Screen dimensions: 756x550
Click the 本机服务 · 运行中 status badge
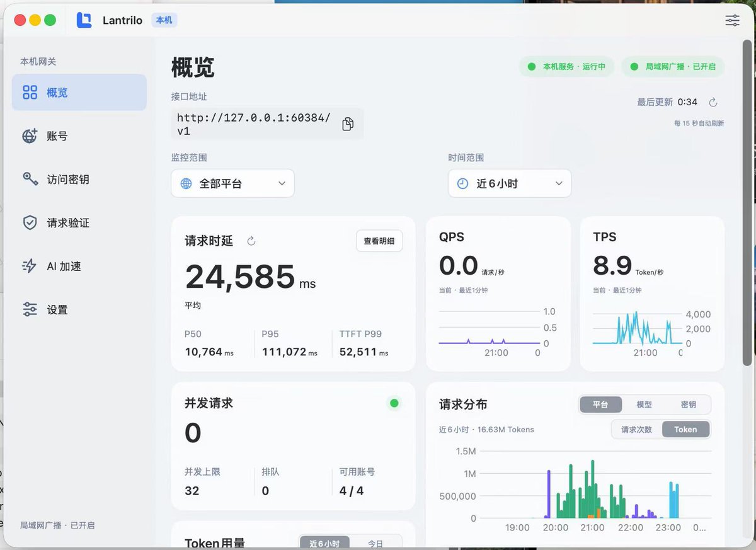[566, 67]
